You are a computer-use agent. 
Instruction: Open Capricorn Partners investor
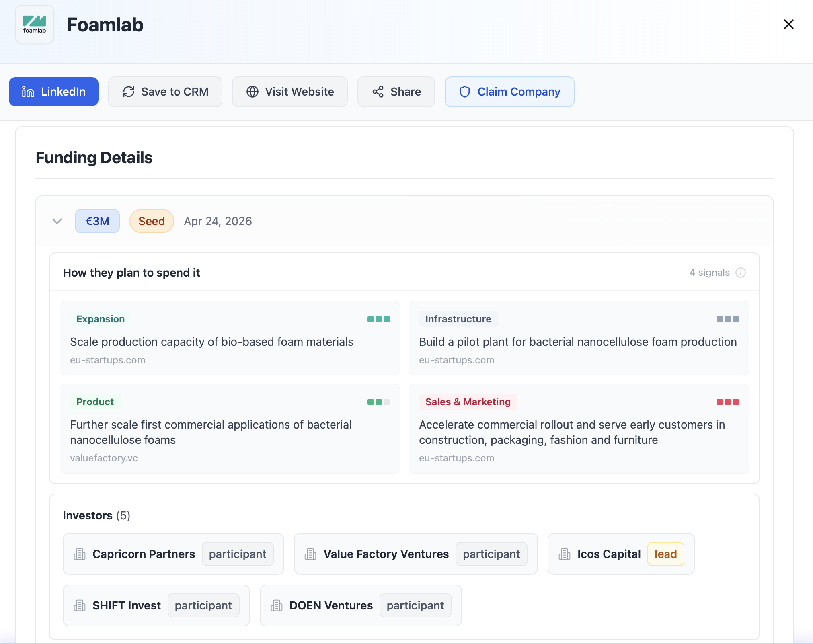click(144, 554)
